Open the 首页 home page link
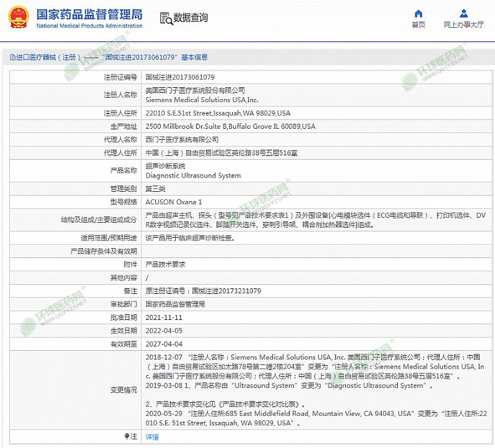This screenshot has height=448, width=495. click(x=418, y=25)
